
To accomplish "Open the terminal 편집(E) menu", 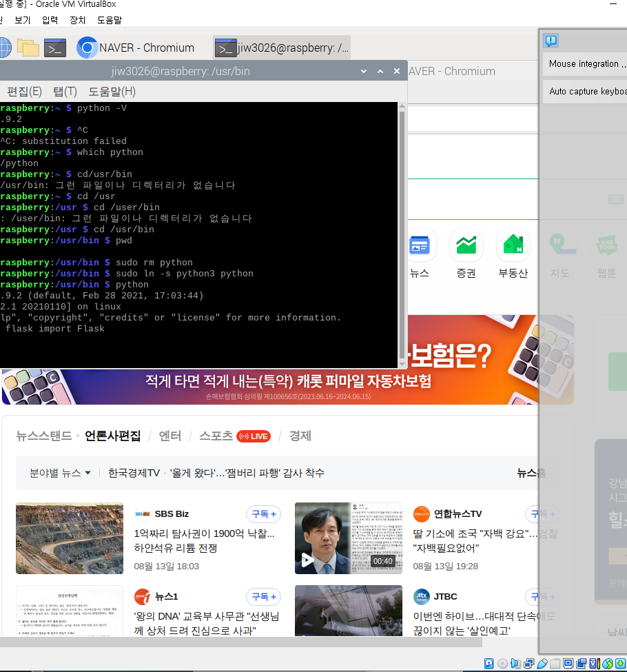I will tap(24, 92).
